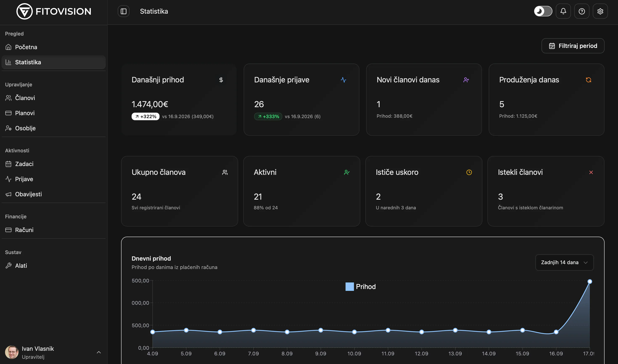
Task: Toggle the dark mode switch
Action: tap(543, 11)
